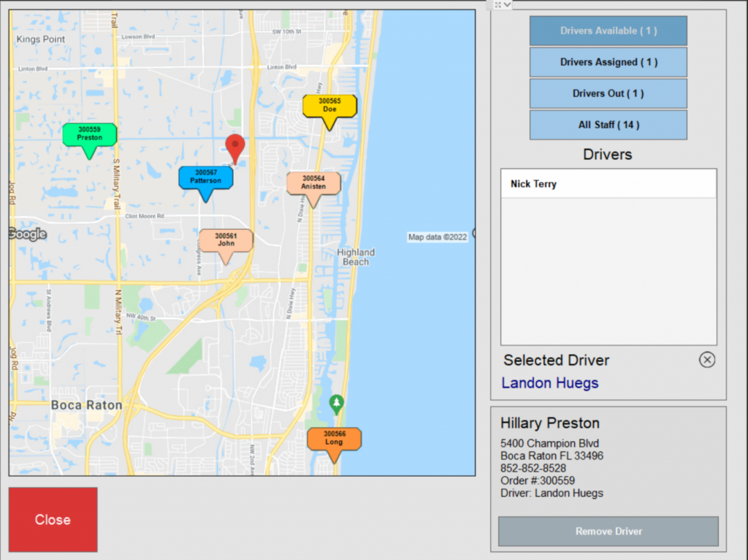Click the Remove Driver button
Viewport: 748px width, 560px height.
(x=608, y=531)
